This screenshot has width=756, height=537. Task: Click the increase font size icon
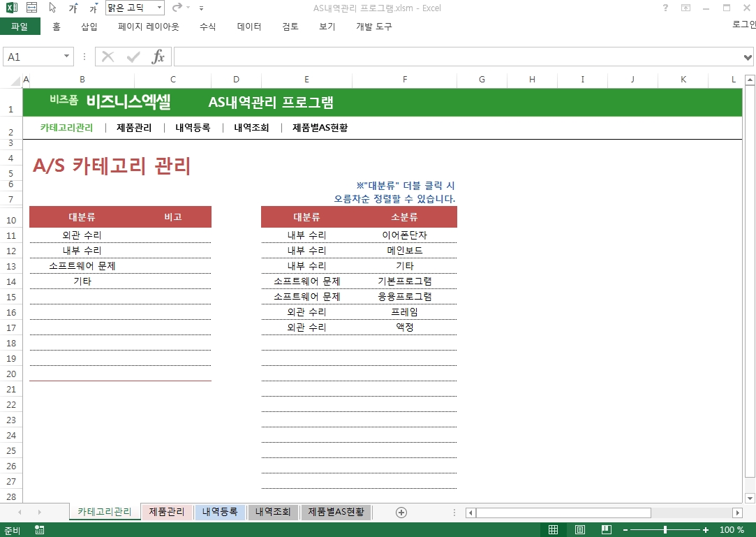point(73,8)
